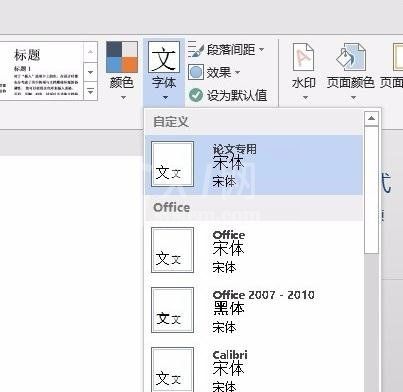403x392 pixels.
Task: Click the Office 2007 - 2010 preview thumbnail
Action: click(x=172, y=310)
